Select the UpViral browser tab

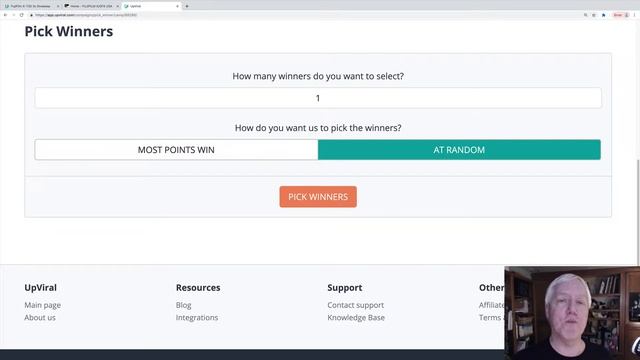pyautogui.click(x=152, y=6)
